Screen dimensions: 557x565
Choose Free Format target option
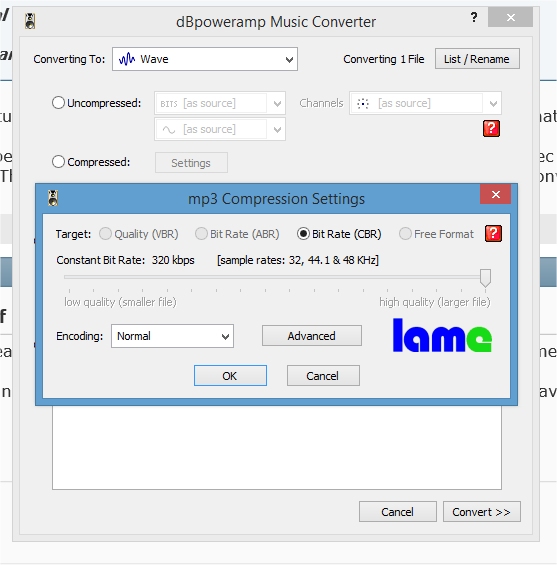[436, 234]
